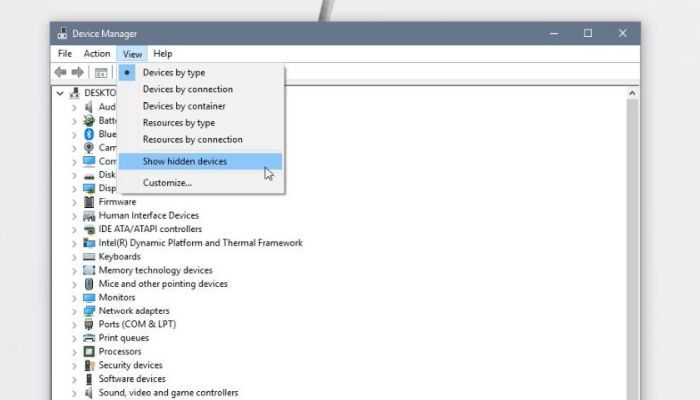Expand the Human Interface Devices node
Image resolution: width=700 pixels, height=400 pixels.
coord(74,215)
